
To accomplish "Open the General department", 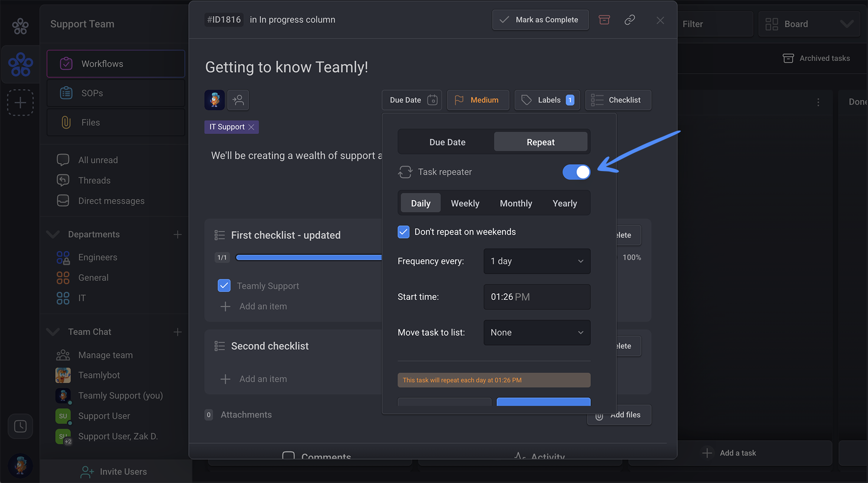I will [x=93, y=278].
